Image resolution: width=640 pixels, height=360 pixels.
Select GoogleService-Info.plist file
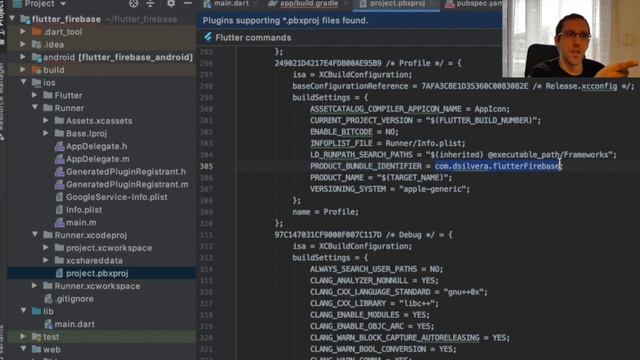point(117,197)
